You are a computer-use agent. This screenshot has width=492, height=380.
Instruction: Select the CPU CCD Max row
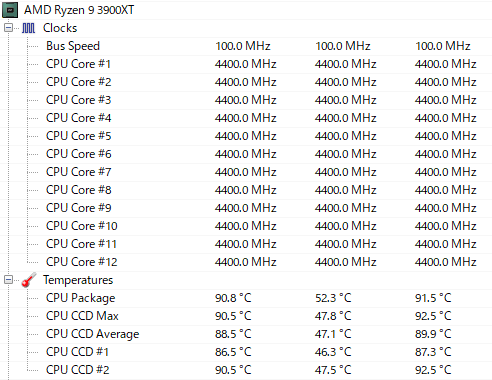click(246, 316)
